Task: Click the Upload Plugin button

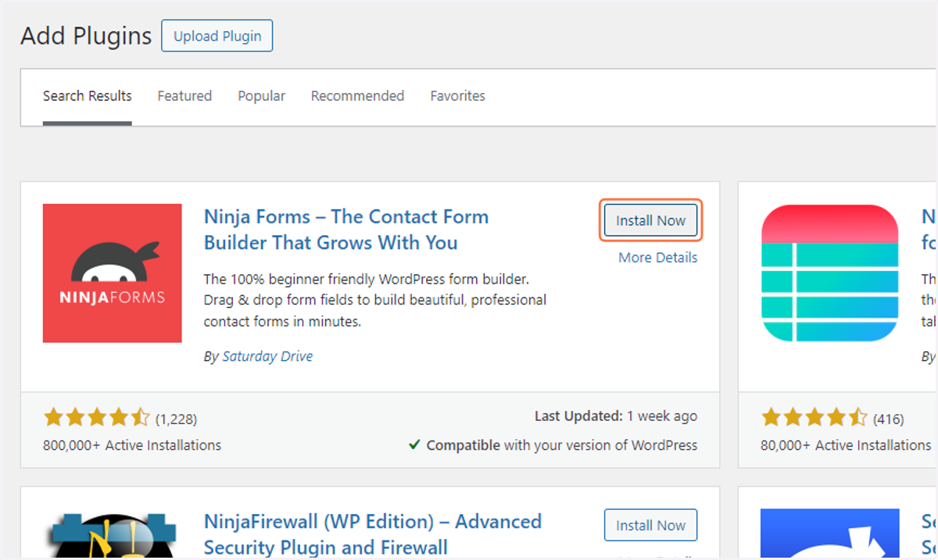Action: pos(217,36)
